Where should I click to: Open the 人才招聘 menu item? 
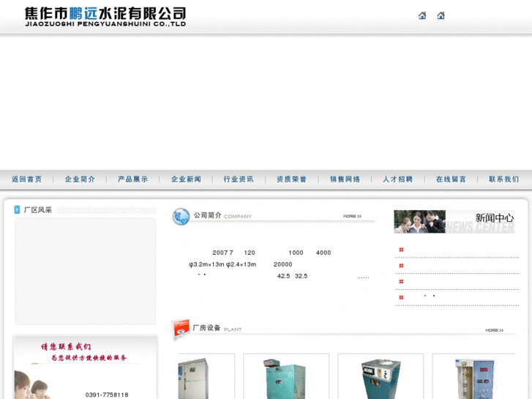point(397,179)
